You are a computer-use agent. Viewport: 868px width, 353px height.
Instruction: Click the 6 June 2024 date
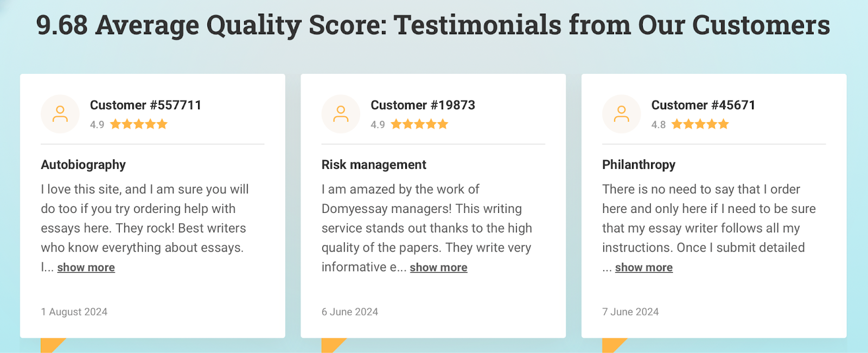350,312
